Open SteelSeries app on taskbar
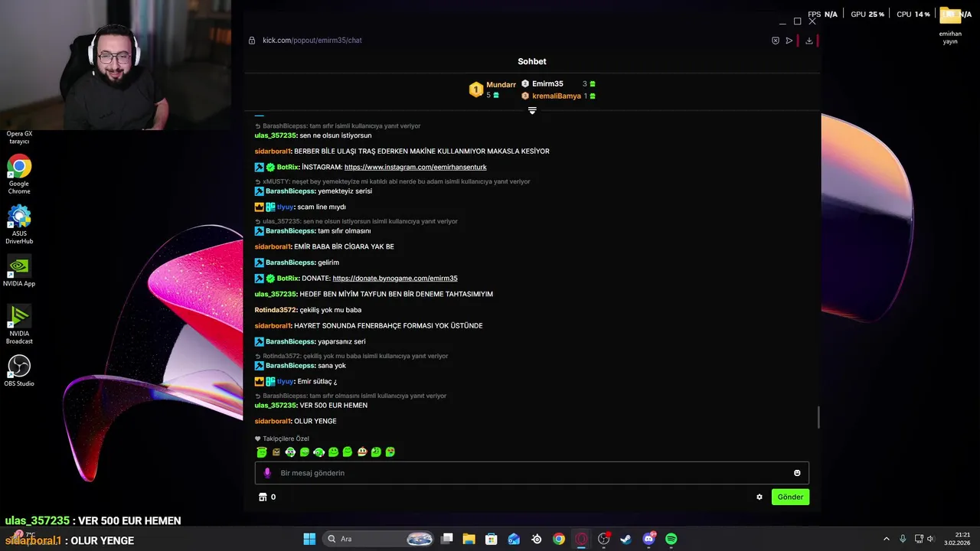This screenshot has height=551, width=980. 537,540
